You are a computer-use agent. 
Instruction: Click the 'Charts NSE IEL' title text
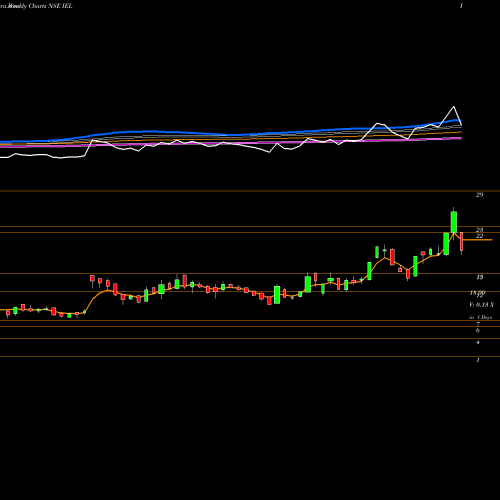coord(50,6)
